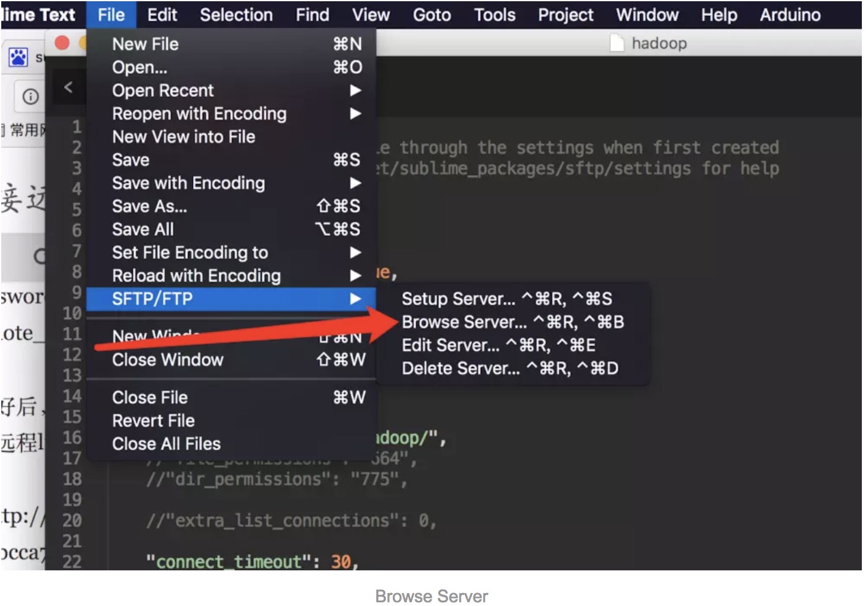Choose Close Window menu item
868x606 pixels.
(x=231, y=360)
